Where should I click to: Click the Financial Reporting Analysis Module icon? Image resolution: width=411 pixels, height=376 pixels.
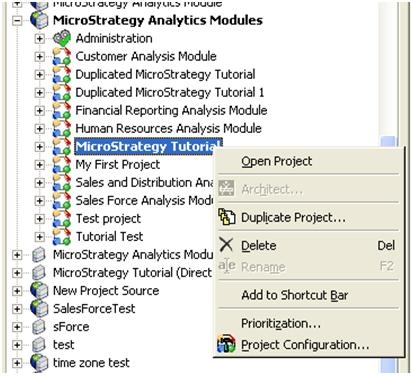62,110
